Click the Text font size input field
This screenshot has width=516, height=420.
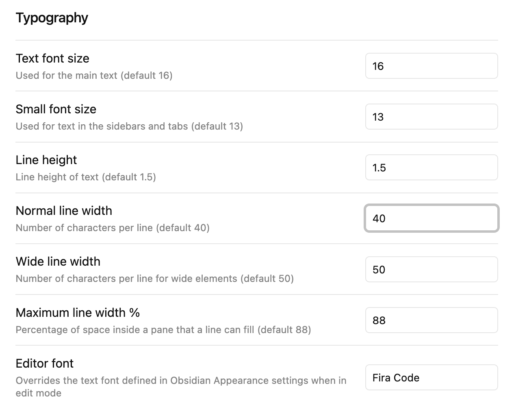[x=431, y=66]
